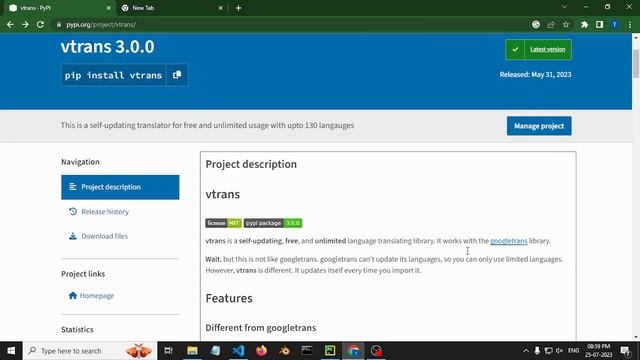This screenshot has height=360, width=640.
Task: Click the site lock icon in address bar
Action: [x=59, y=24]
